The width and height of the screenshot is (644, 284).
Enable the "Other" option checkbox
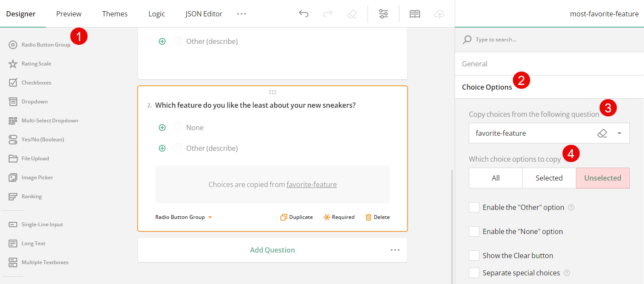click(x=474, y=207)
